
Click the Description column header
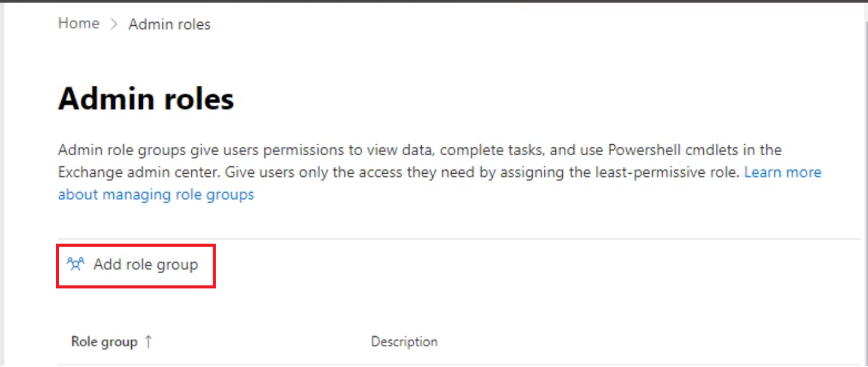click(x=404, y=342)
